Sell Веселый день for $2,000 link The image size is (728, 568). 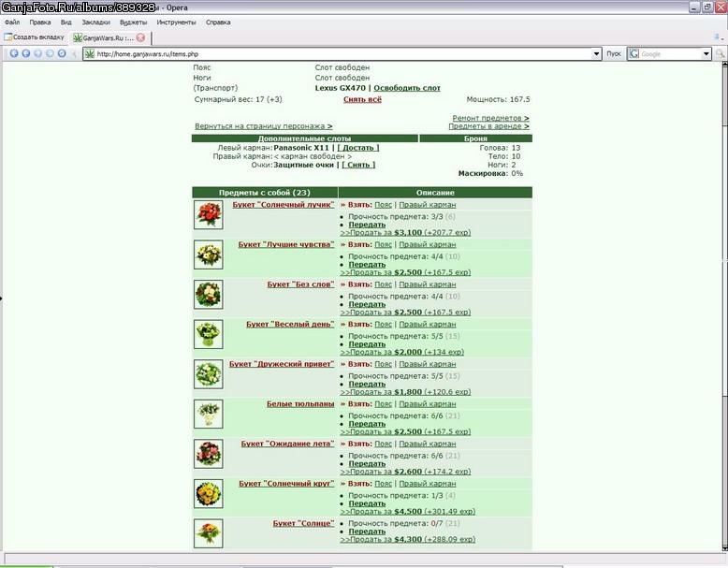pos(402,353)
